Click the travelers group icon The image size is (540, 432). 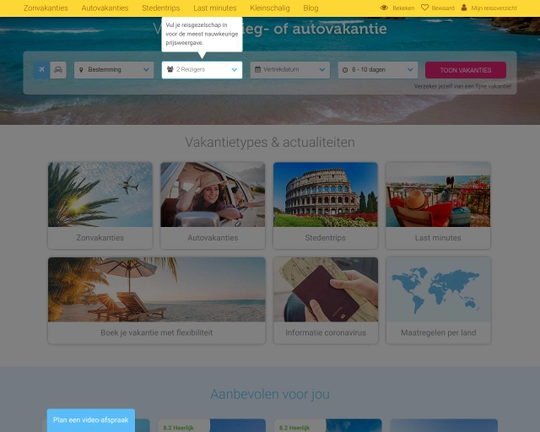point(170,70)
